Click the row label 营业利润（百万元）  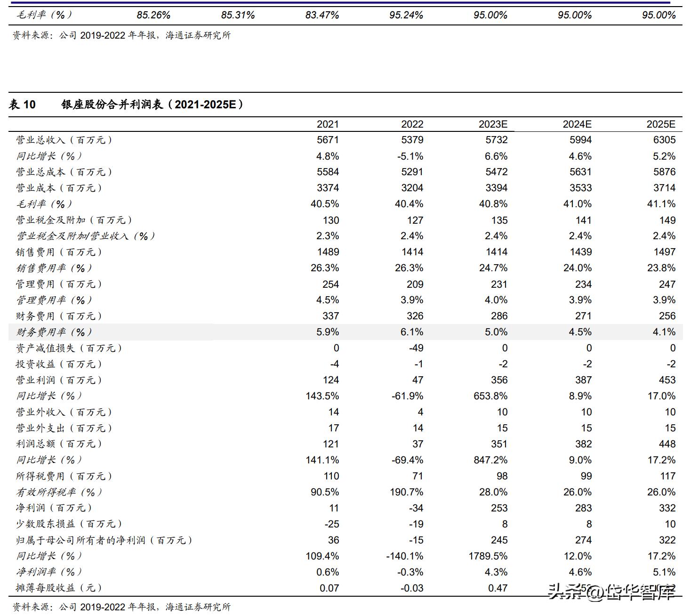click(x=59, y=380)
